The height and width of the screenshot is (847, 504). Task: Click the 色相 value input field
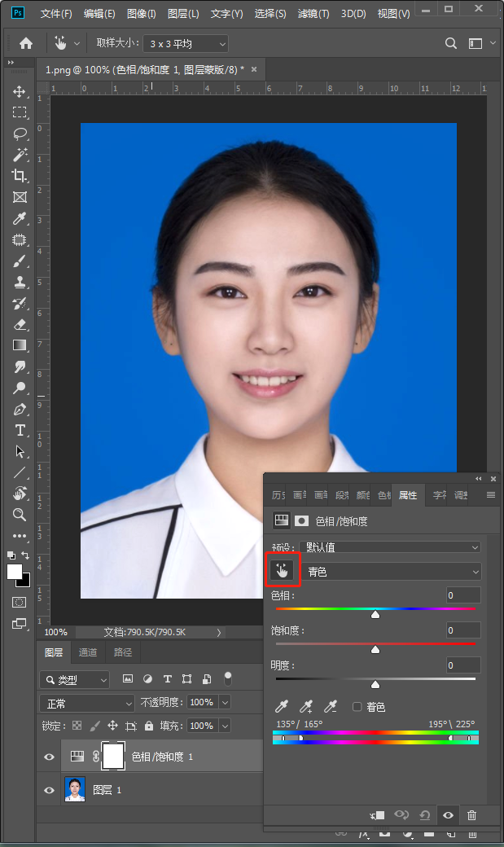[463, 595]
